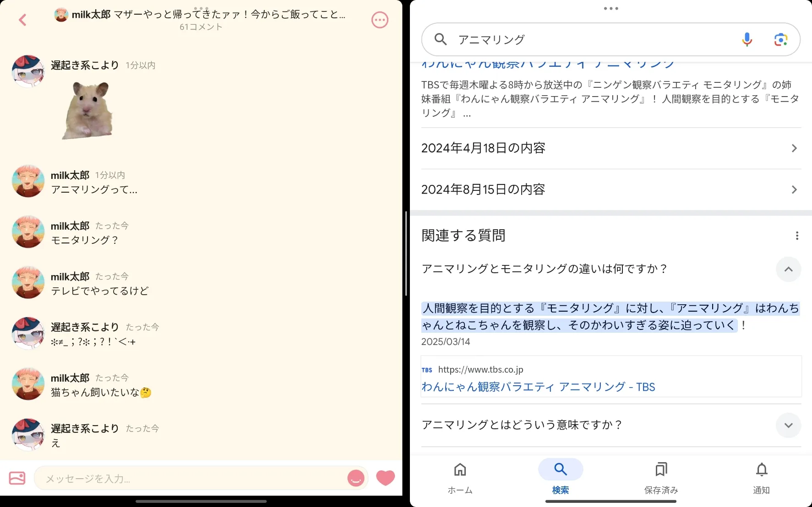Tap the magnifier icon in search bar
Viewport: 812px width, 507px height.
click(x=441, y=39)
